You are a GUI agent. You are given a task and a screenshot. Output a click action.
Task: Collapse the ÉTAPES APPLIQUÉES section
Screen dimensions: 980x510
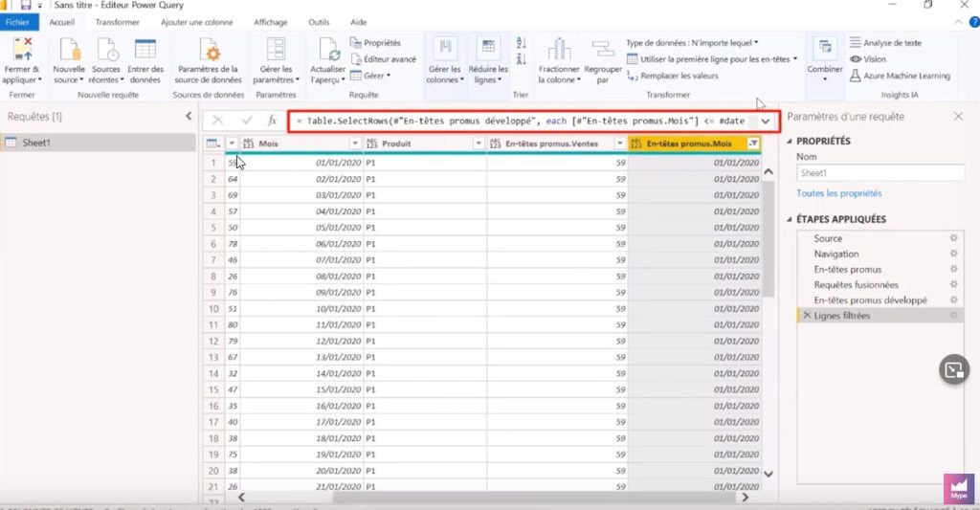tap(790, 219)
